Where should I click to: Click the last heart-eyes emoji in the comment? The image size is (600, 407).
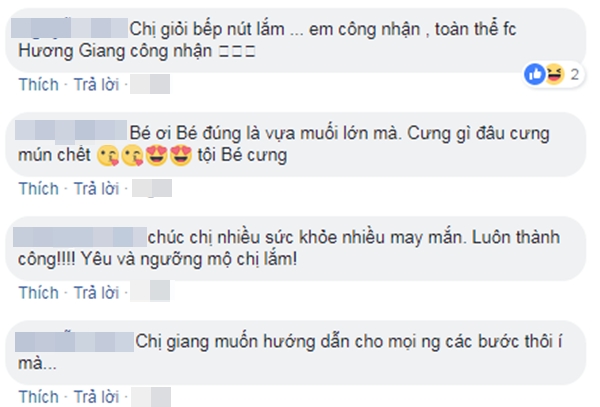pos(181,156)
